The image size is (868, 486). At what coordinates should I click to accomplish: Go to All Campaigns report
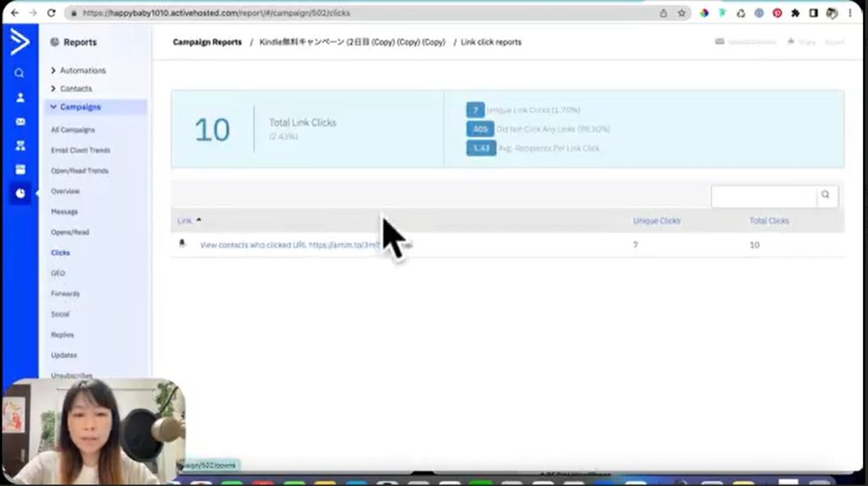click(x=73, y=130)
